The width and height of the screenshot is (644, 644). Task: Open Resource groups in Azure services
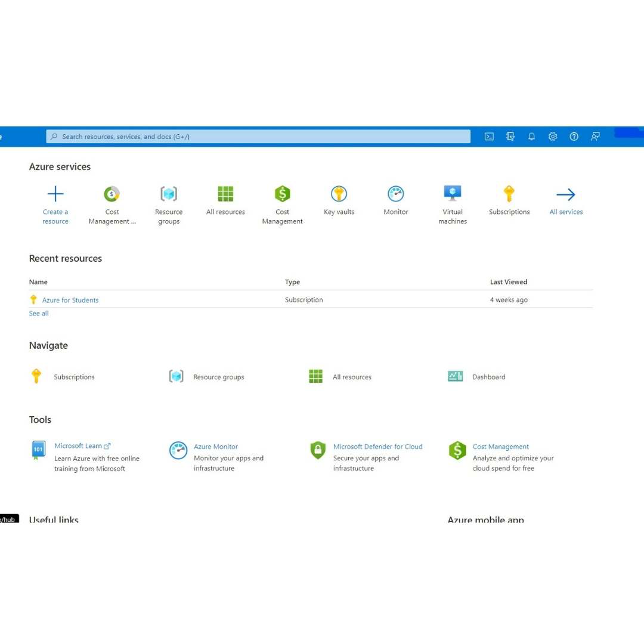coord(169,194)
